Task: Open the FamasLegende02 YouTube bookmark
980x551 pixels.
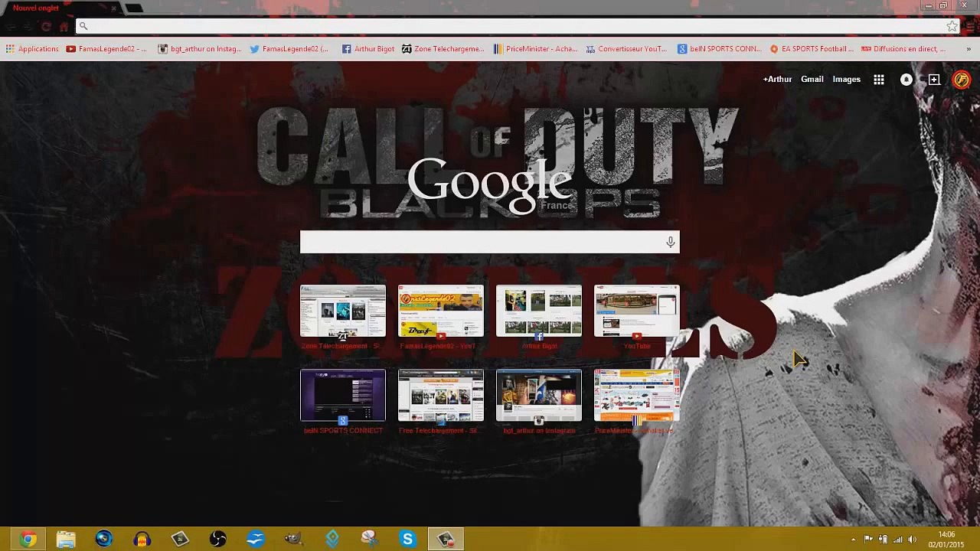Action: (x=106, y=49)
